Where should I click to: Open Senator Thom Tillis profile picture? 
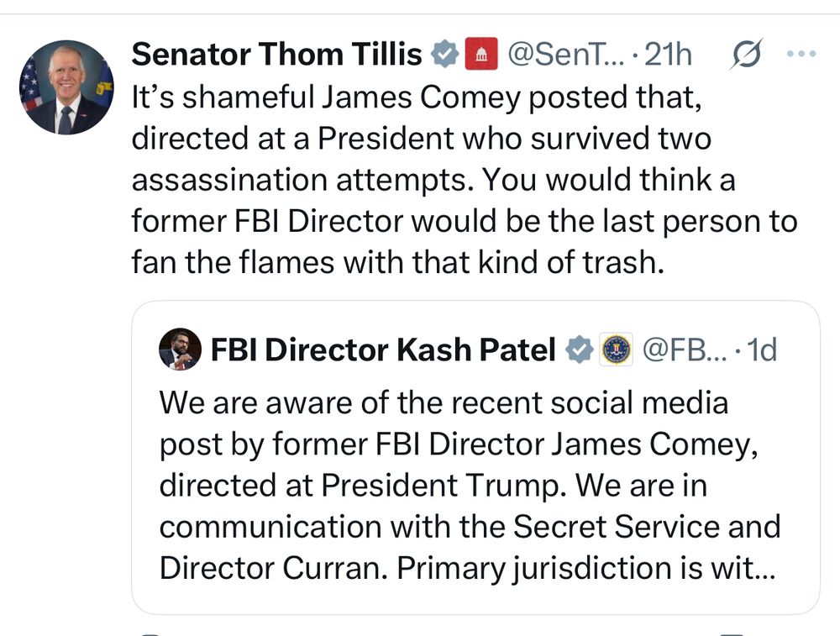[66, 87]
